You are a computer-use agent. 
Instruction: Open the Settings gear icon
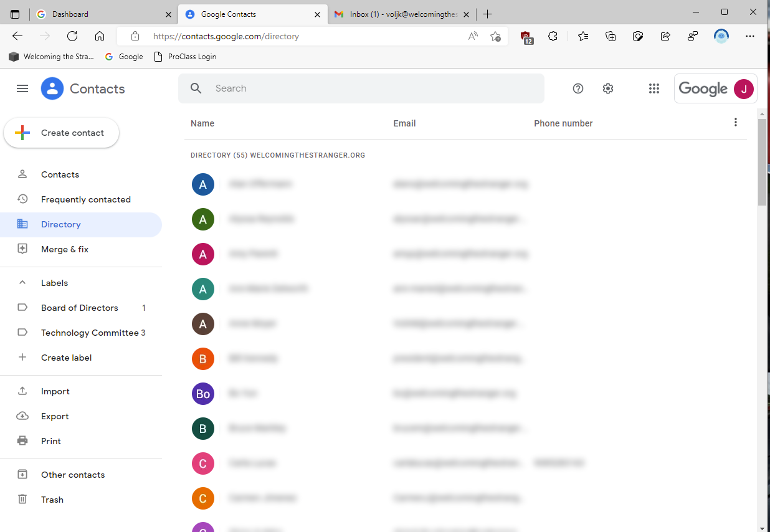(608, 88)
